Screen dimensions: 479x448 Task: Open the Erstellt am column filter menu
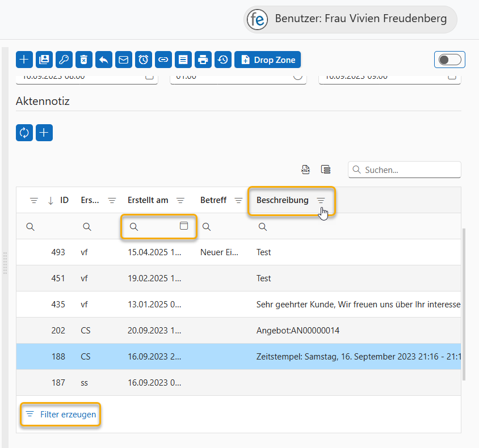pos(180,200)
